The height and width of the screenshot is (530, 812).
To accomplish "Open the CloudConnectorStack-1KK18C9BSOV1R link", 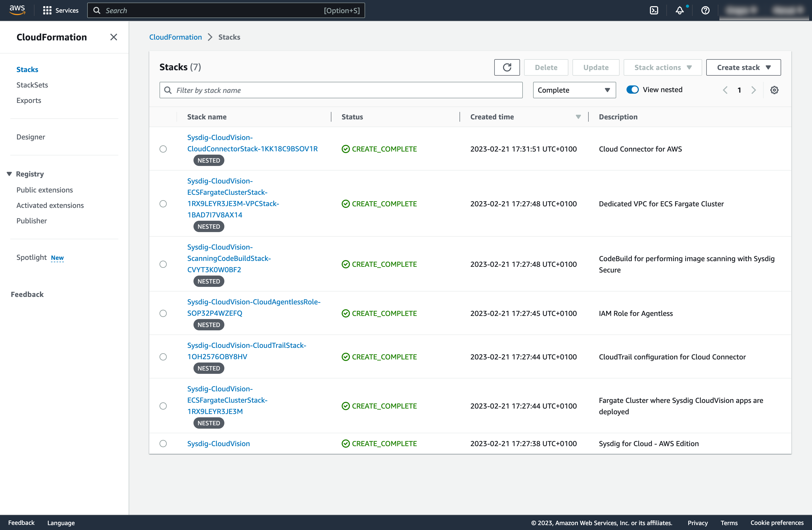I will tap(252, 143).
